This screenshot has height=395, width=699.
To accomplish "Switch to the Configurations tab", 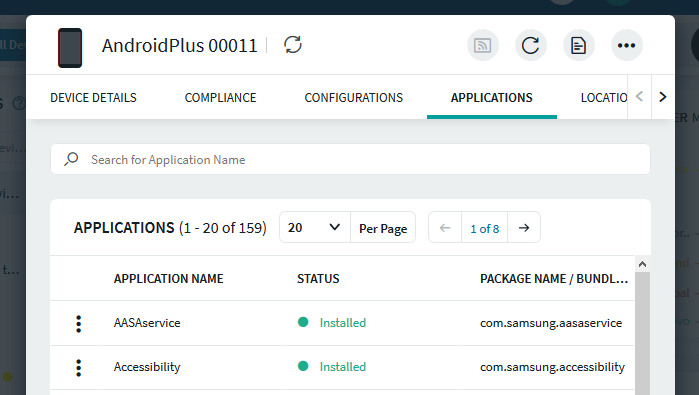I will coord(354,98).
